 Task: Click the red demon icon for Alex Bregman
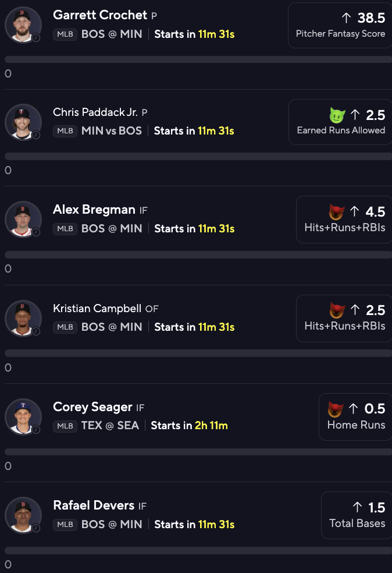(x=337, y=212)
